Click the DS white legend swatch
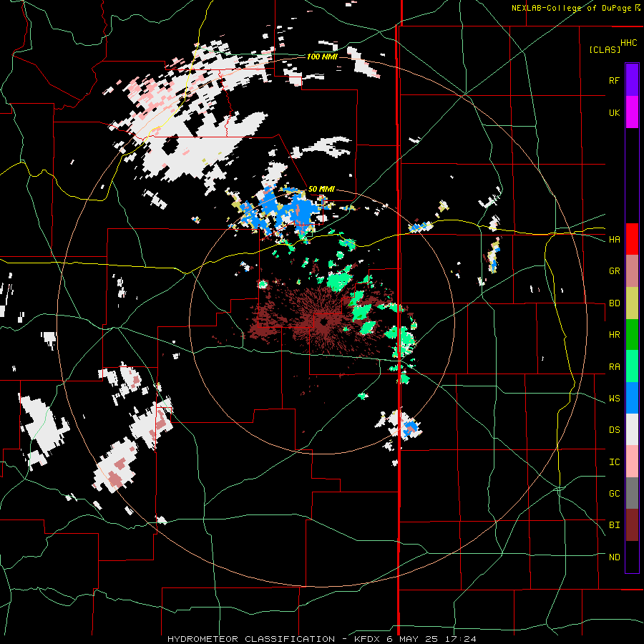Screen dimensions: 644x644 (x=632, y=429)
